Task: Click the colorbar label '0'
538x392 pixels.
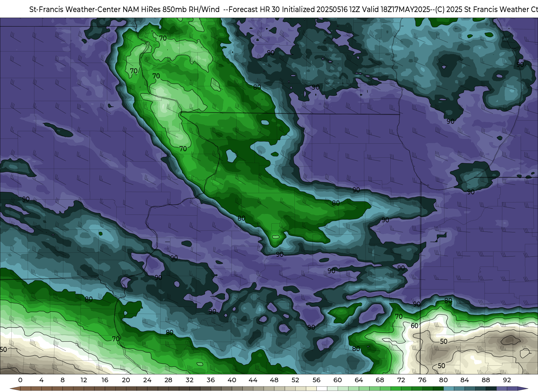Action: (20, 380)
